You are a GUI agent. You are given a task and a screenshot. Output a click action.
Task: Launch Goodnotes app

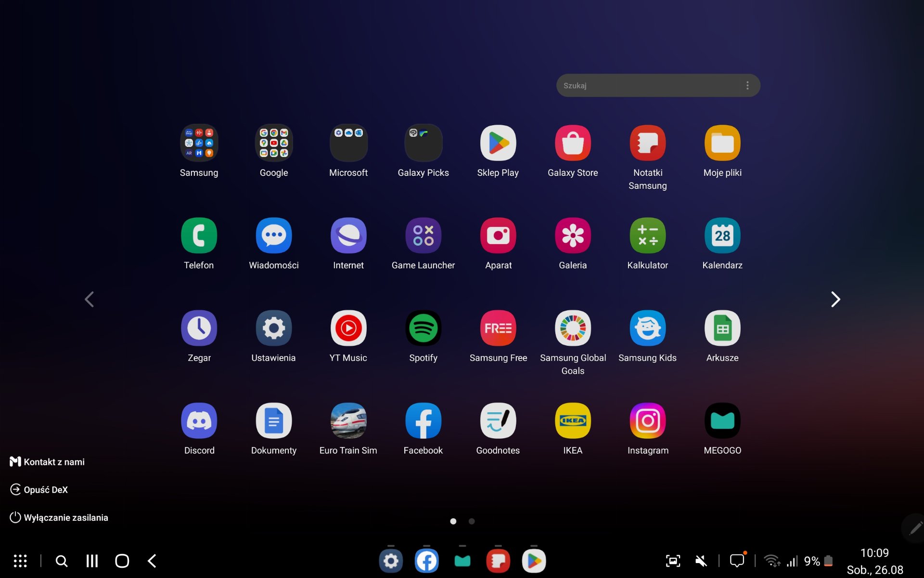498,420
